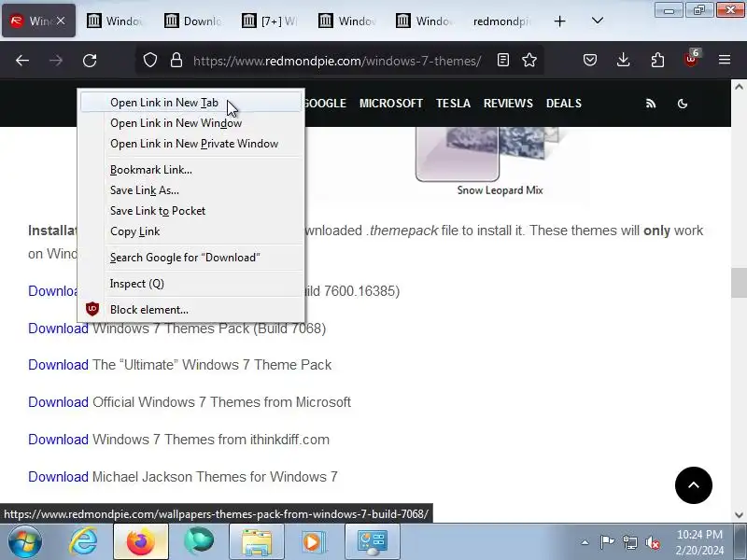Switch to the third tab starting 'Downlo'
The image size is (747, 560).
point(193,21)
